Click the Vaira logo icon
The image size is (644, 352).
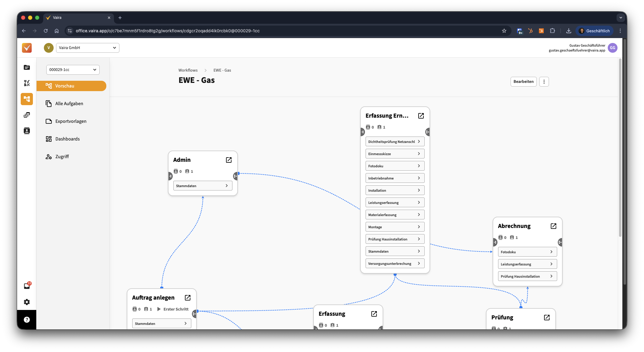[27, 48]
